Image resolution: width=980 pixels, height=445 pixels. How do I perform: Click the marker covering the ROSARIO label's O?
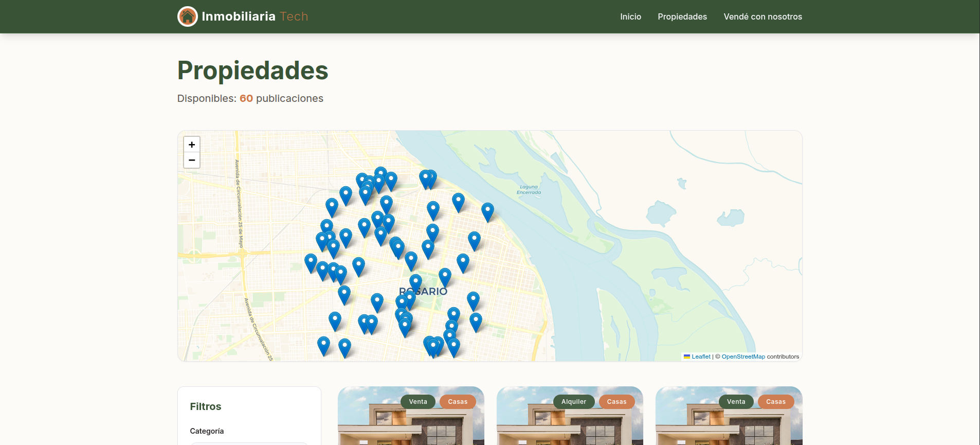click(415, 284)
